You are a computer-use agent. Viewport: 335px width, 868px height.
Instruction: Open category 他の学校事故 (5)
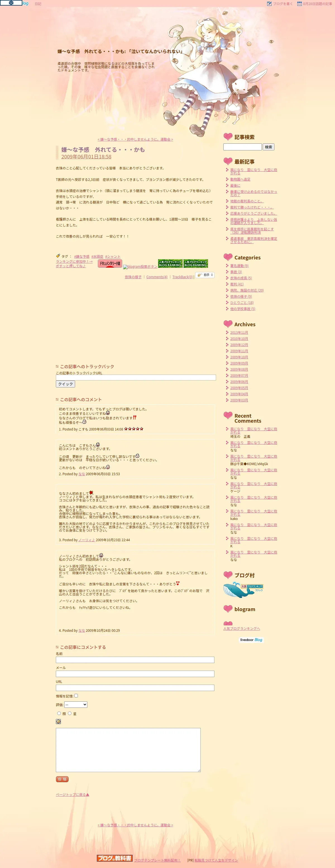click(x=243, y=309)
